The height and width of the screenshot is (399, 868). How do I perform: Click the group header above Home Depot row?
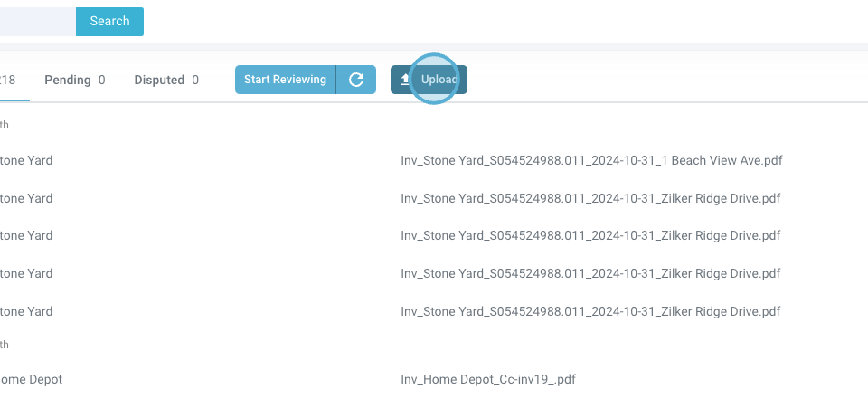coord(5,345)
